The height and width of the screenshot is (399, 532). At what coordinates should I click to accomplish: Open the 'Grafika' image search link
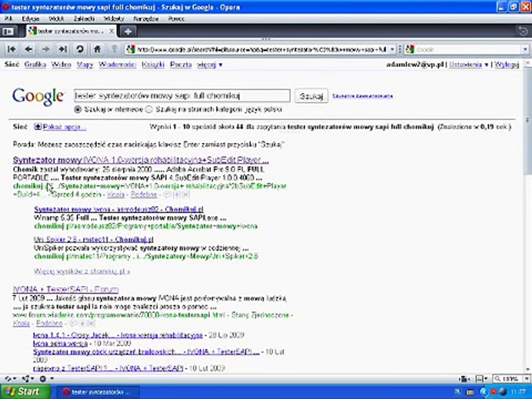[x=35, y=65]
